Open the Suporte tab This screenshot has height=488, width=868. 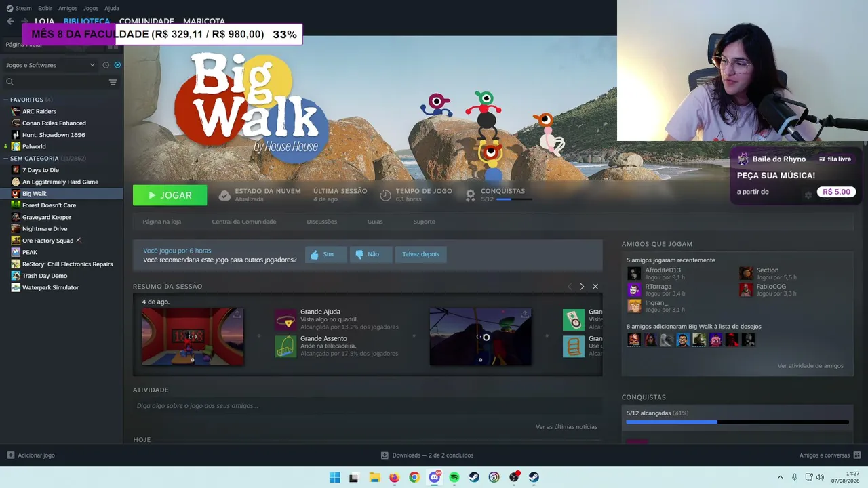[425, 222]
